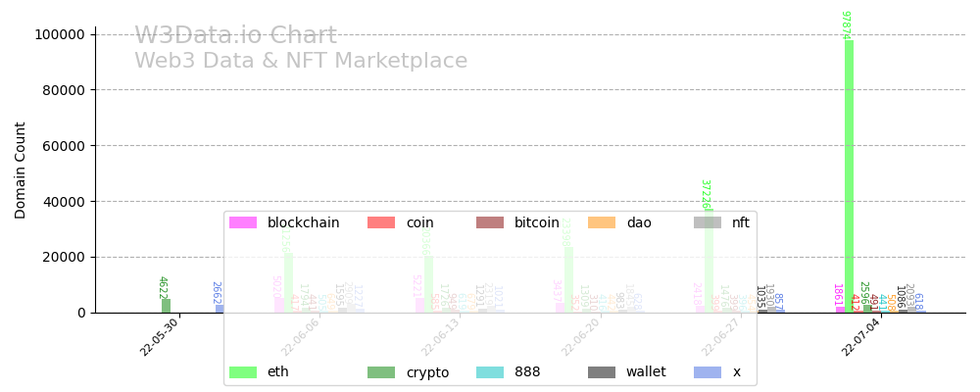Click the blockchain legend color swatch
The image size is (980, 392).
tap(242, 223)
